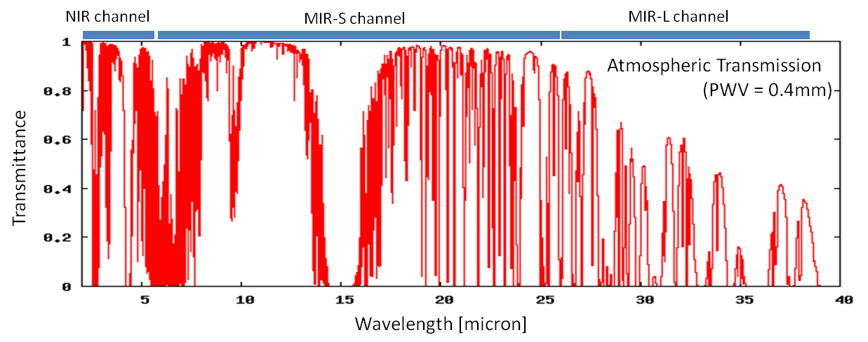Select the blue MIR-S channel range bar

pyautogui.click(x=359, y=35)
